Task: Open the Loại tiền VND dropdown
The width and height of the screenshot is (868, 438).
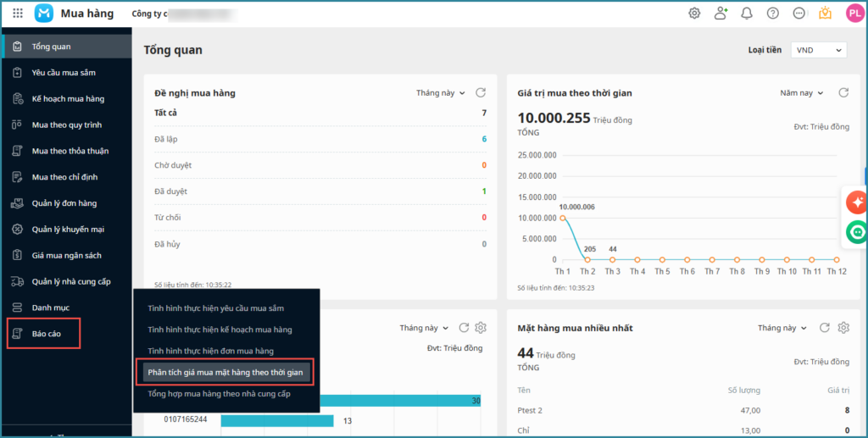Action: tap(819, 50)
